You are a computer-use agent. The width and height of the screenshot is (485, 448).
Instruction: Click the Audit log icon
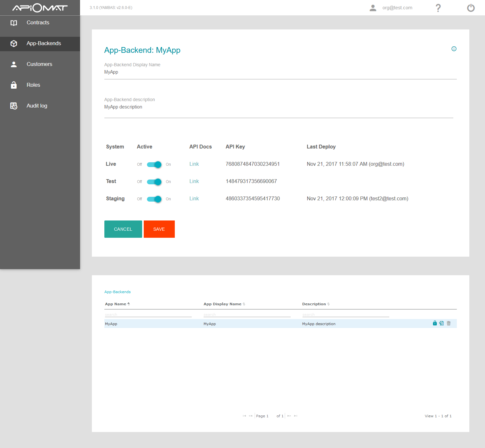tap(14, 106)
